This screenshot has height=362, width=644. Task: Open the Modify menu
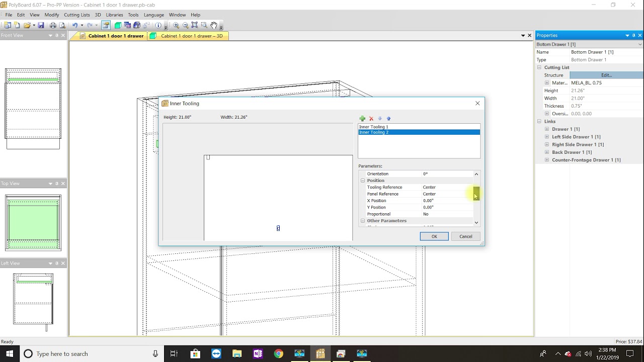52,15
